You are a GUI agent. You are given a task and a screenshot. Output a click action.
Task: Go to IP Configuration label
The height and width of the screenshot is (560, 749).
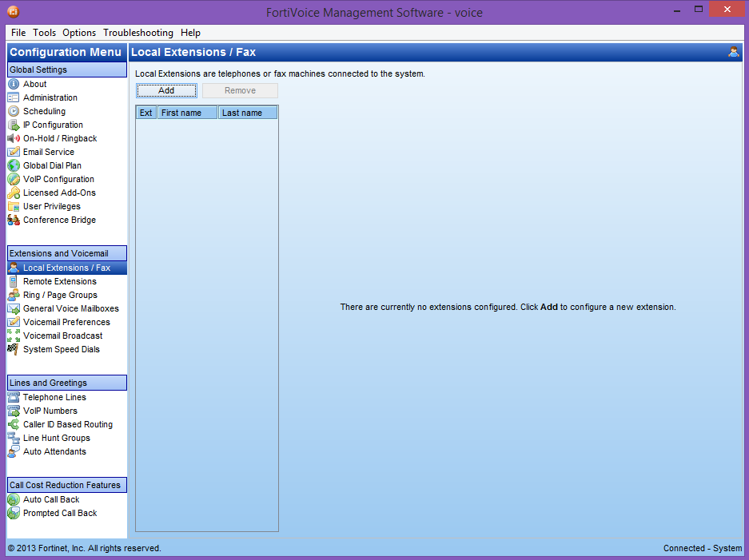pyautogui.click(x=53, y=125)
